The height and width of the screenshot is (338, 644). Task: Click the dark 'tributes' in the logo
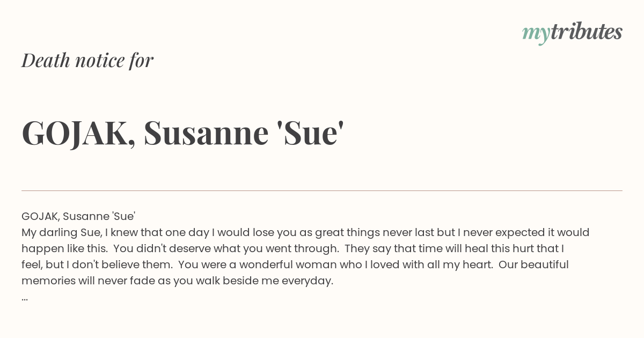586,32
